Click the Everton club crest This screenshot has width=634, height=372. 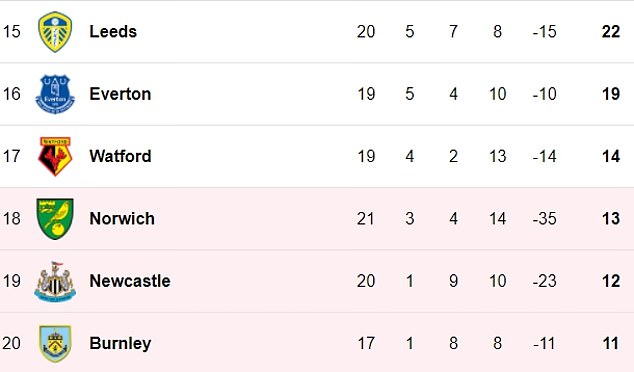pos(55,94)
